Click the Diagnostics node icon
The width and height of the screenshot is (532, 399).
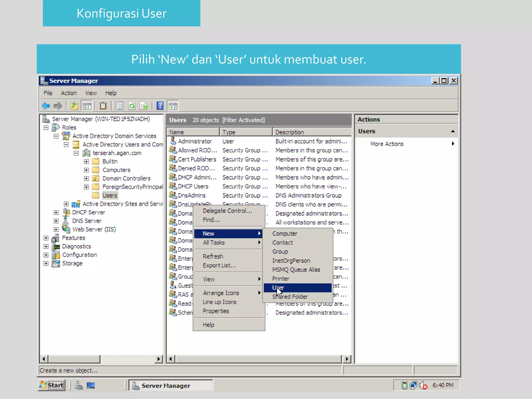click(56, 246)
